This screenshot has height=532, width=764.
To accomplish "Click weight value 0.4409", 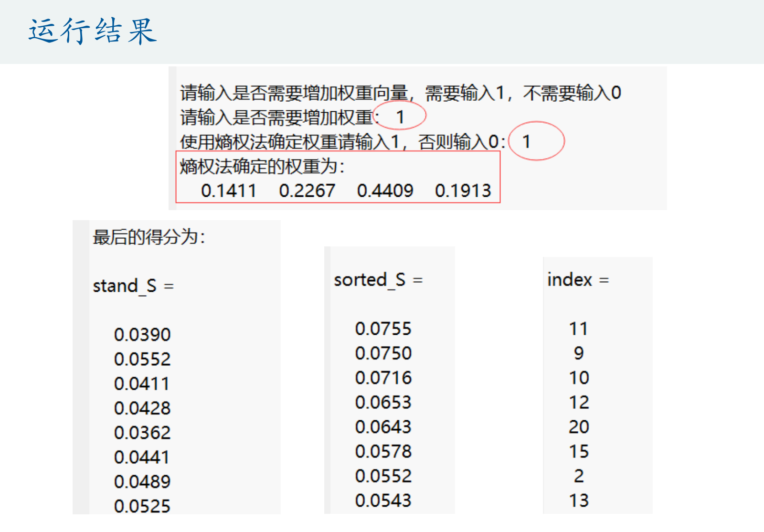I will (x=385, y=191).
